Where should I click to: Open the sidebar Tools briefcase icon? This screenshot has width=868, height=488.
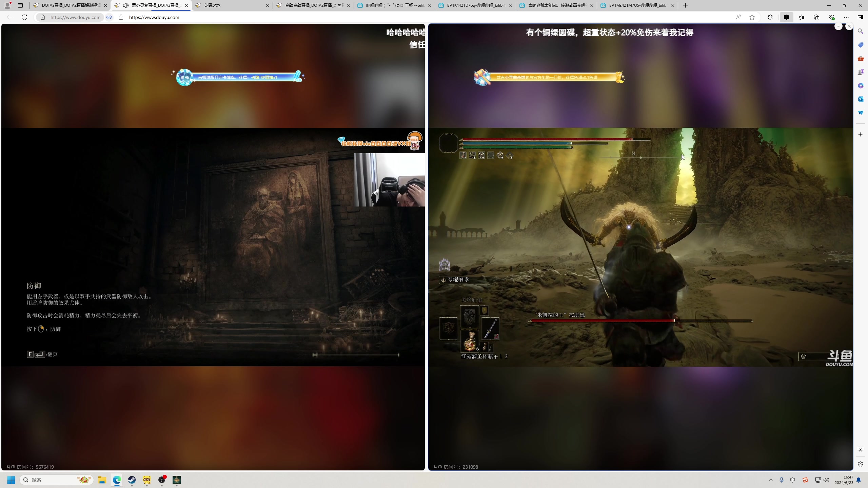pyautogui.click(x=861, y=58)
